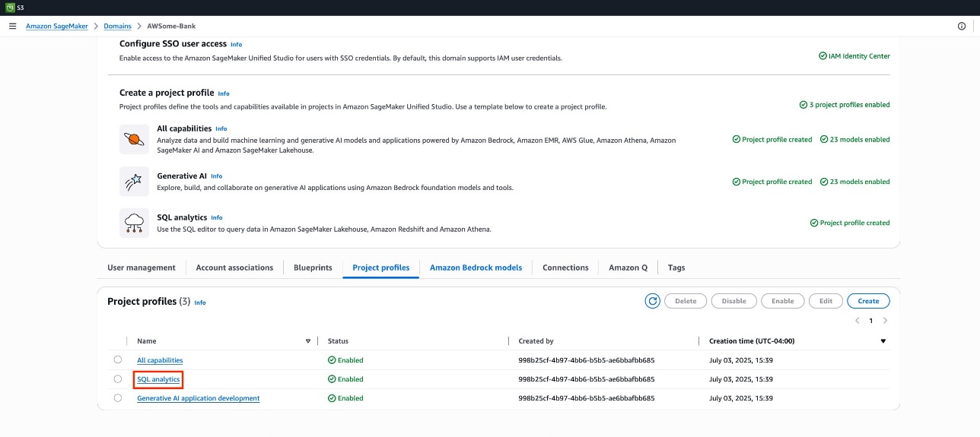Open the Amazon Bedrock models tab

click(x=476, y=268)
